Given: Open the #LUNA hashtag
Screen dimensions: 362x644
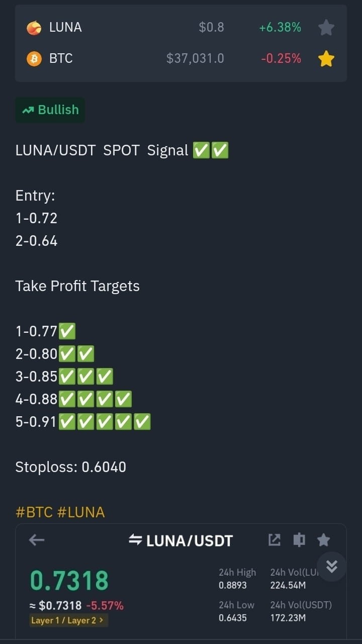Looking at the screenshot, I should 81,512.
